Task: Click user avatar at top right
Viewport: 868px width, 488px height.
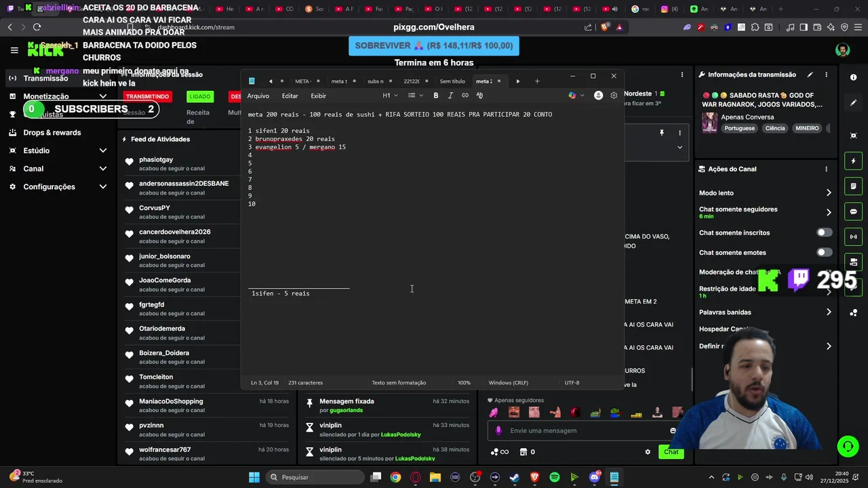Action: click(x=842, y=50)
